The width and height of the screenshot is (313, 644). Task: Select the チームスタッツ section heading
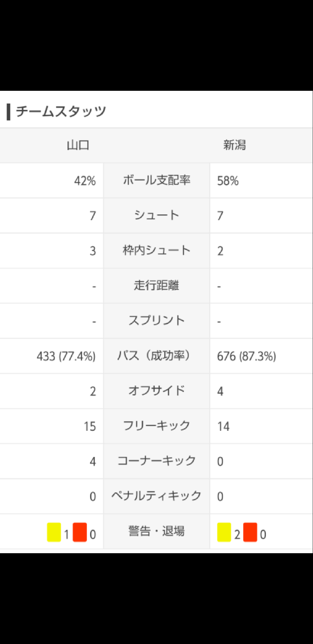click(x=61, y=112)
